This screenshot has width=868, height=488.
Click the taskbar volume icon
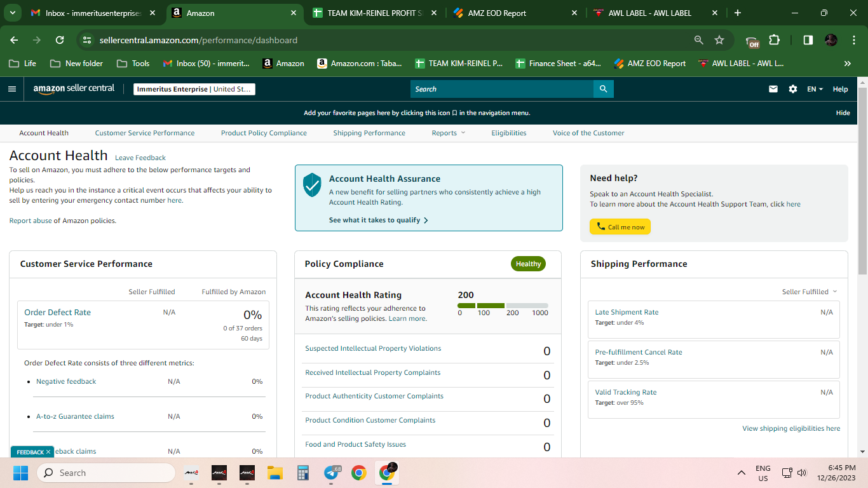[802, 473]
